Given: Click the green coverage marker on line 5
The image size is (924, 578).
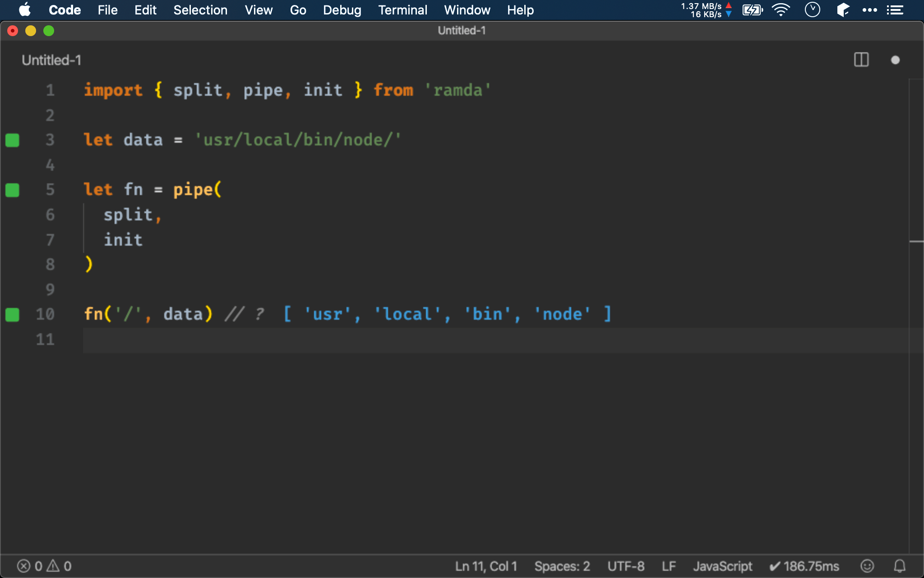Looking at the screenshot, I should (12, 190).
